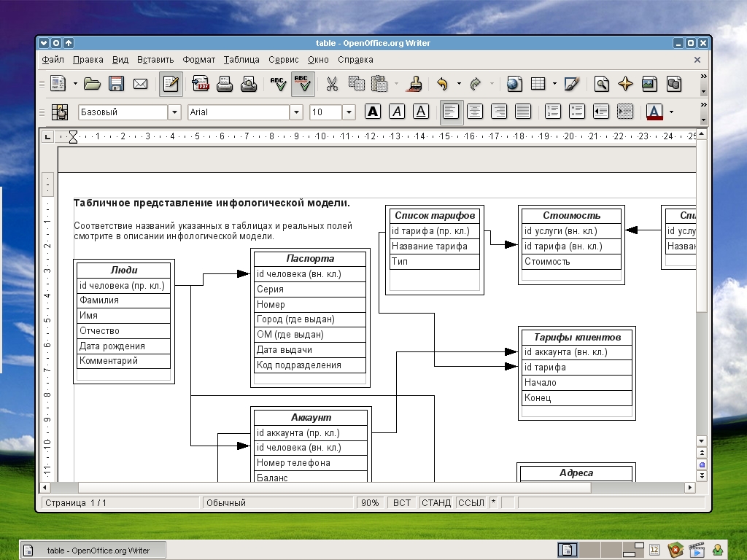Open Styles and Formatting window
The image size is (747, 560).
(60, 112)
